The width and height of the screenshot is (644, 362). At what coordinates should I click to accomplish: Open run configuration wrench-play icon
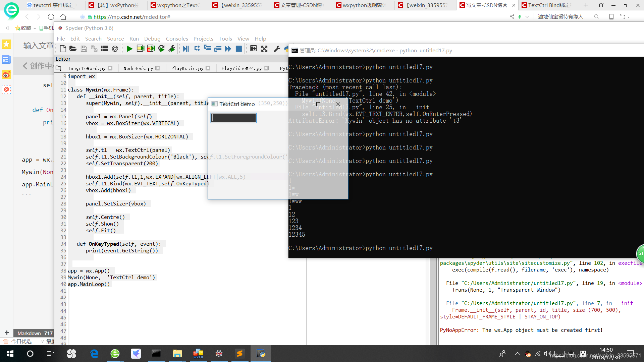click(x=172, y=49)
